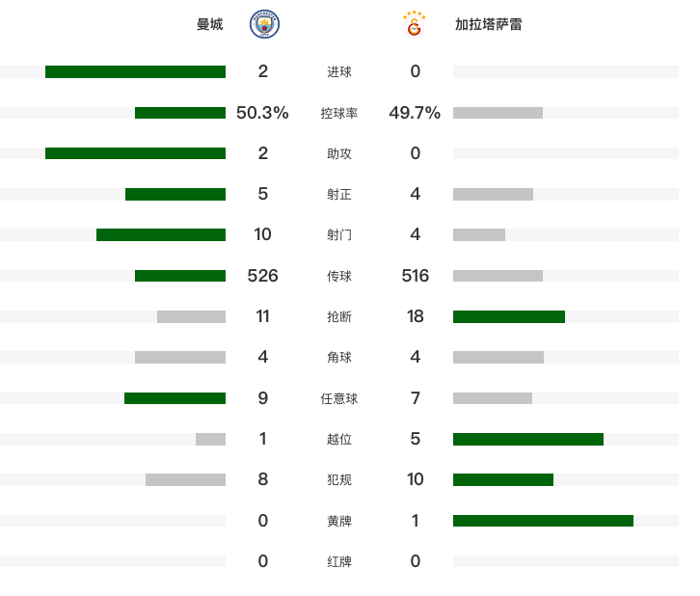Click the Manchester City crest icon
Image resolution: width=700 pixels, height=596 pixels.
(x=264, y=24)
